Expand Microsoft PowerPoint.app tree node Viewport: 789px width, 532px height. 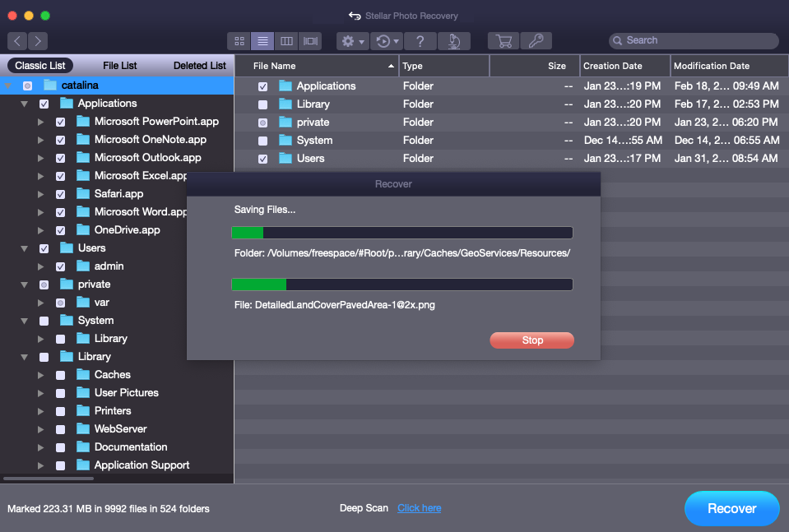click(41, 122)
